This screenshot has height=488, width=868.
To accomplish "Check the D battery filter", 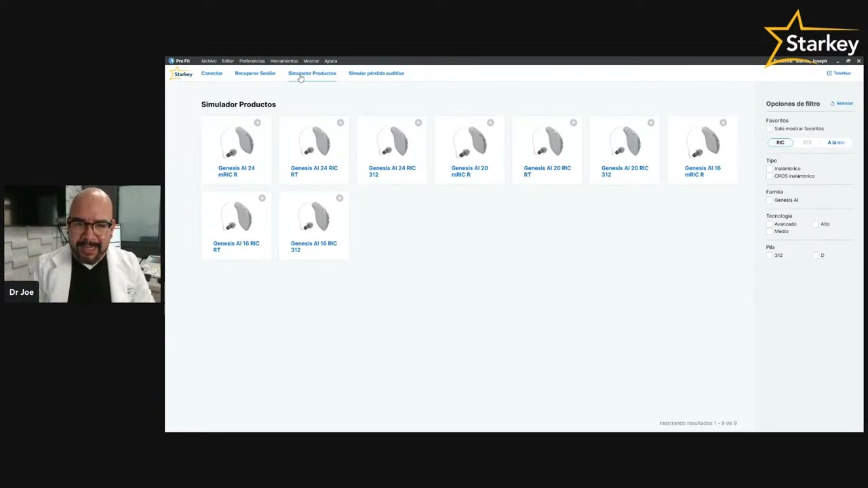I will click(x=816, y=256).
